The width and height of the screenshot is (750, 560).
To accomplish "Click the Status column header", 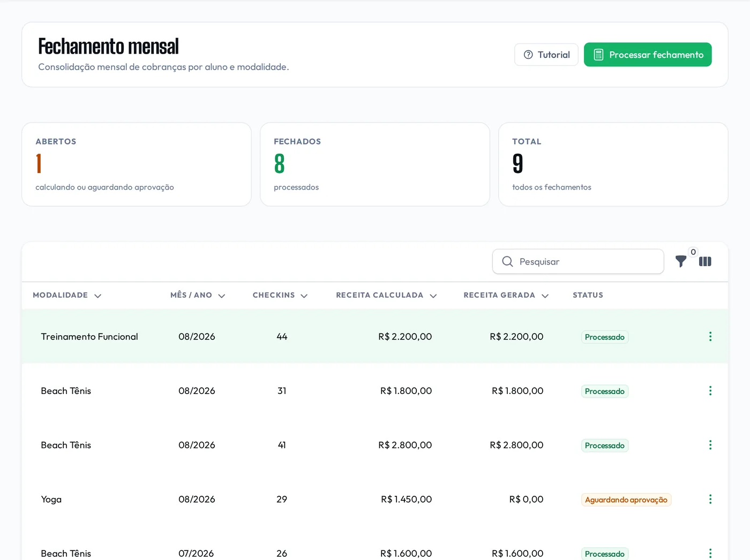I will (x=588, y=295).
